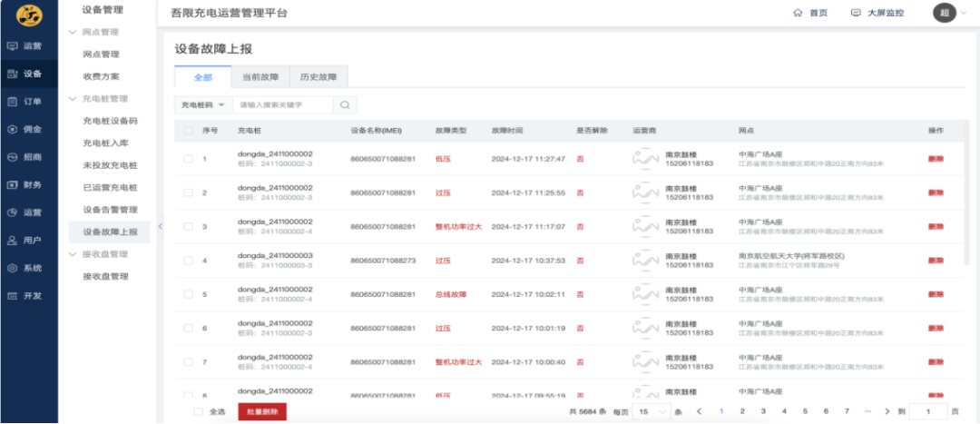Switch to the 历史故障 tab
Screen dimensions: 980x424
318,77
